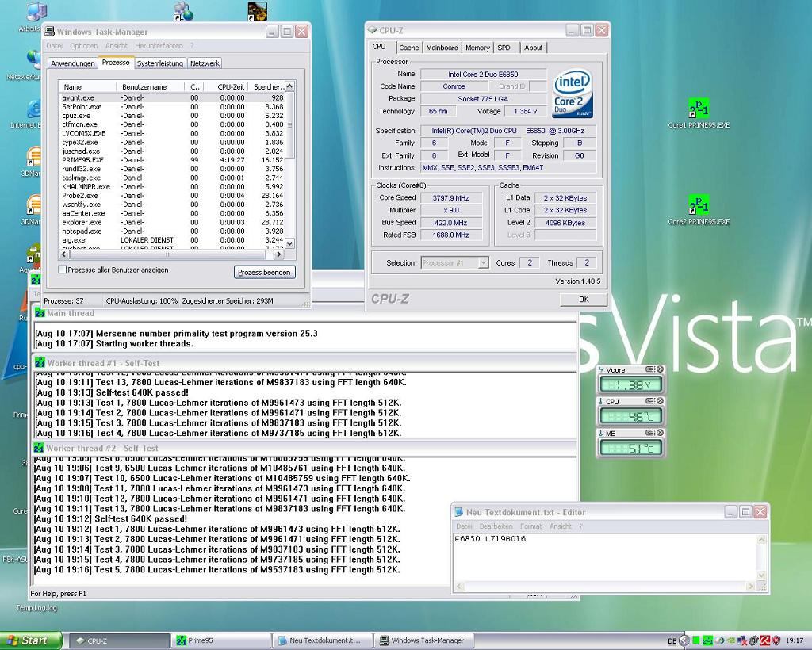Open the Optionen menu in Task-Manager
The image size is (812, 650).
point(83,45)
